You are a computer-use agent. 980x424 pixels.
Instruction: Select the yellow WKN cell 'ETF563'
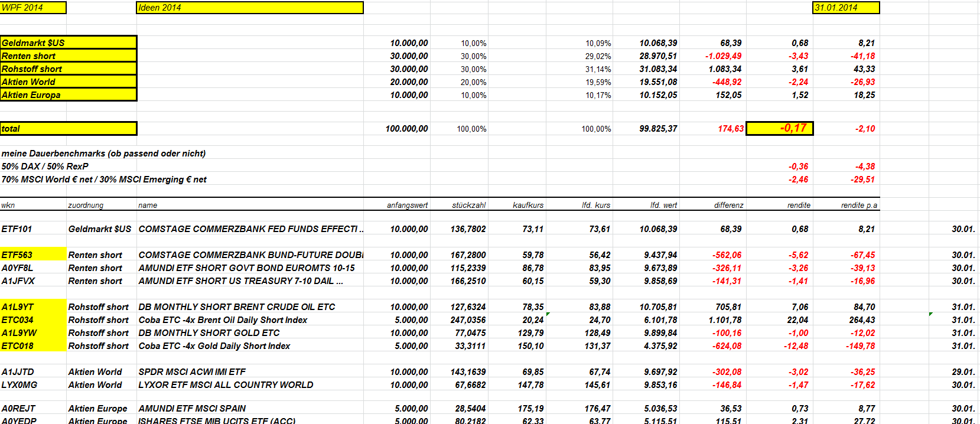[33, 255]
